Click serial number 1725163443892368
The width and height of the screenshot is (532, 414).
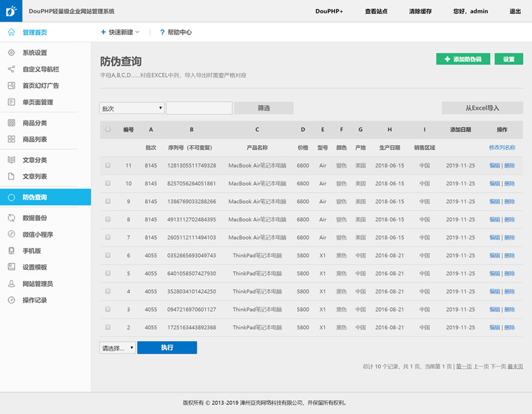[x=191, y=327]
